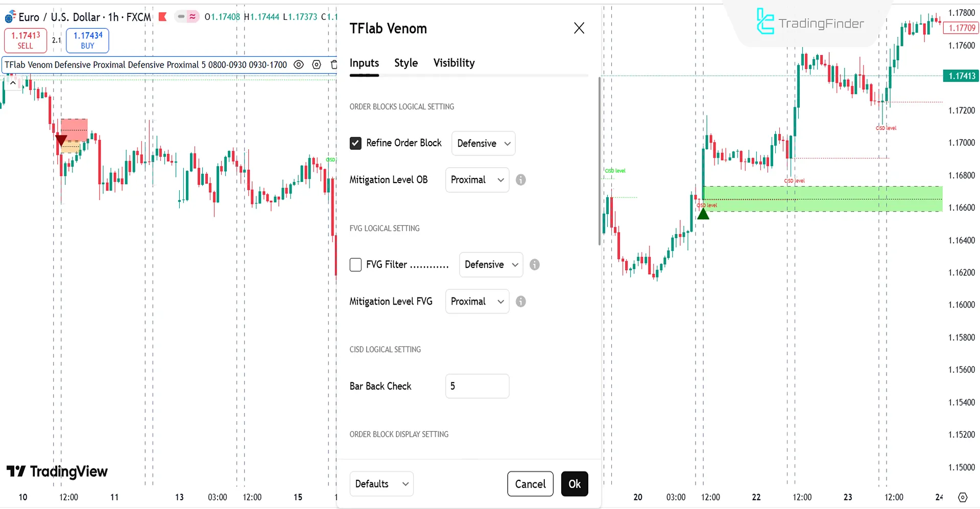The image size is (980, 509).
Task: Click the TradingView logo
Action: pyautogui.click(x=57, y=471)
